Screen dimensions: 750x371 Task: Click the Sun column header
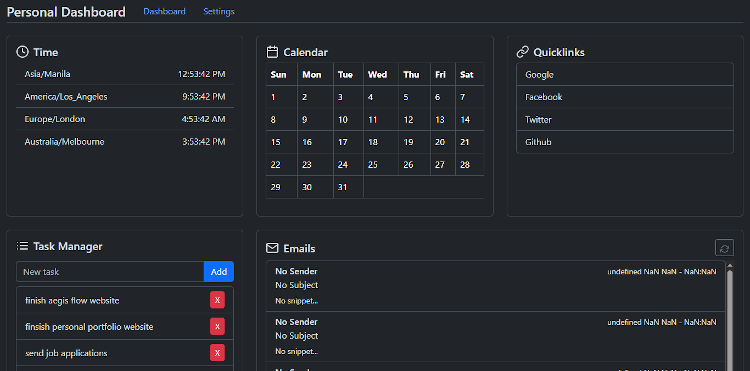pos(282,75)
